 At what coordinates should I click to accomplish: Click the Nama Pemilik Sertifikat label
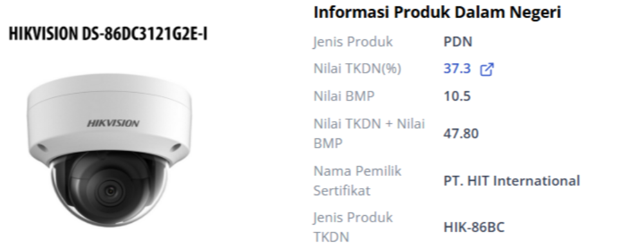pyautogui.click(x=357, y=180)
